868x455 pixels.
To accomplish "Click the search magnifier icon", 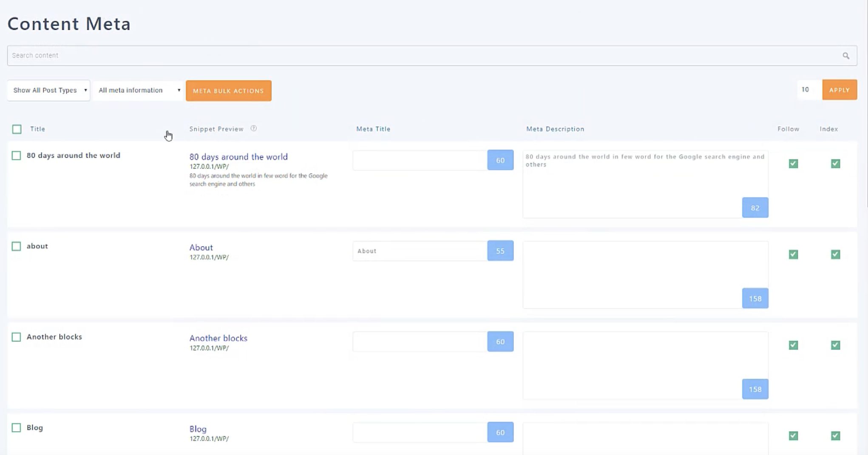I will coord(845,55).
